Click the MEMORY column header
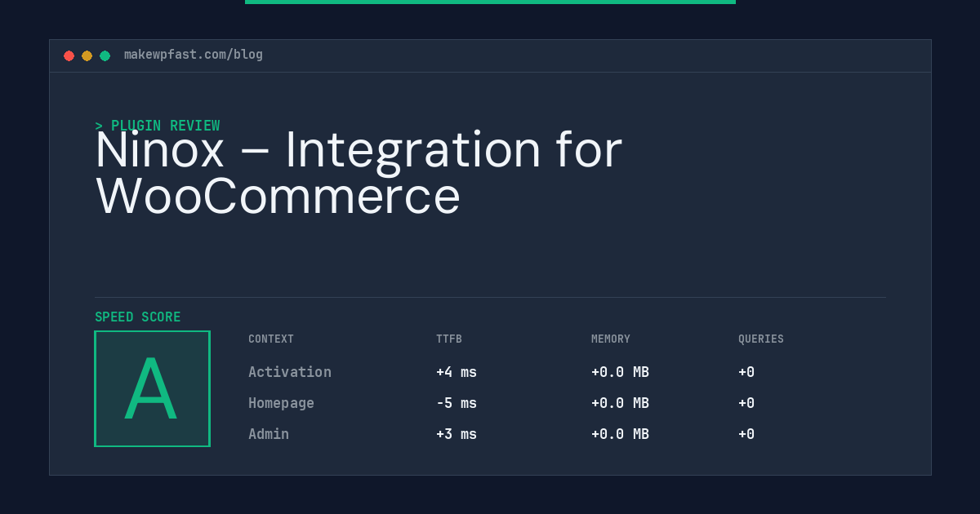This screenshot has width=980, height=514. [611, 339]
